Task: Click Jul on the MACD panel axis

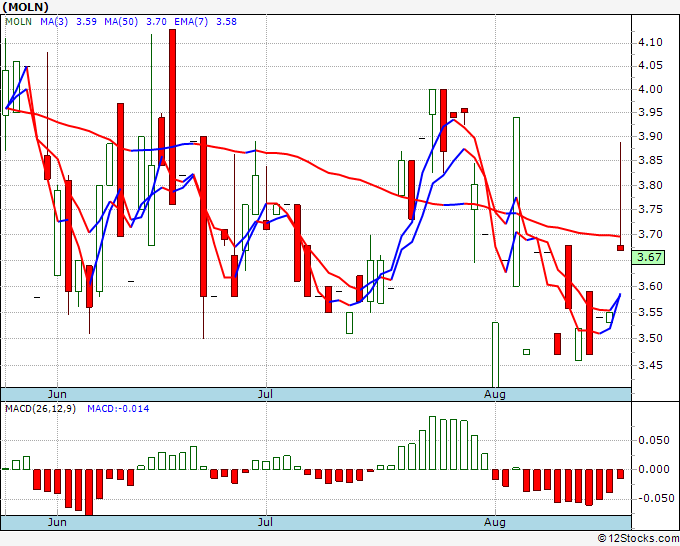Action: click(x=265, y=522)
